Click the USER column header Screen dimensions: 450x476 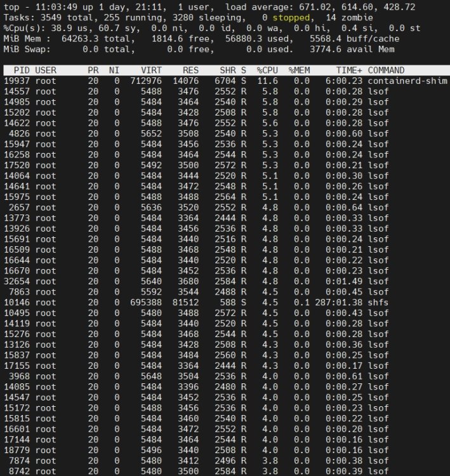[46, 70]
